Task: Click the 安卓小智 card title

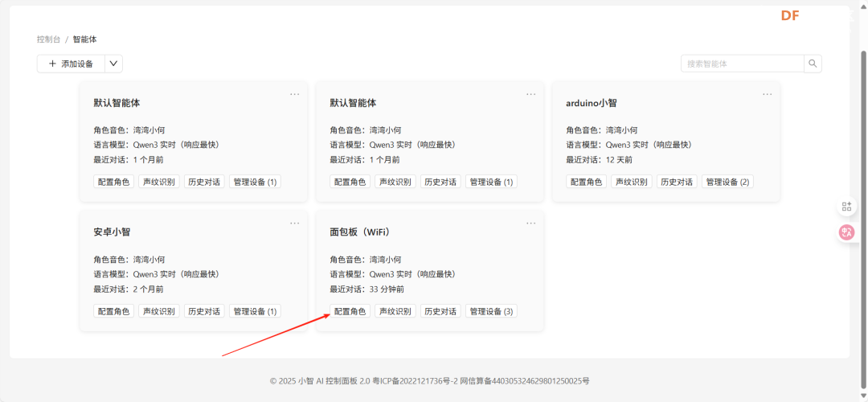Action: coord(112,232)
